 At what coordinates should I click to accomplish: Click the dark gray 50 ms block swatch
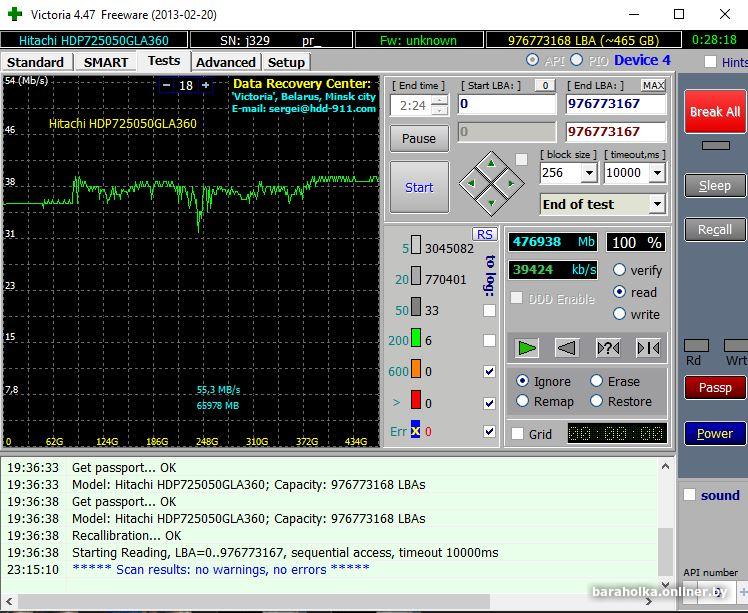416,307
